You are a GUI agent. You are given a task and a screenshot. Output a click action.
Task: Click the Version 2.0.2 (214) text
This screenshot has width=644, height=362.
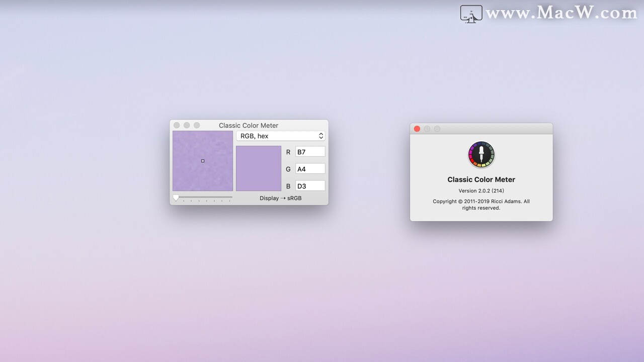[481, 191]
